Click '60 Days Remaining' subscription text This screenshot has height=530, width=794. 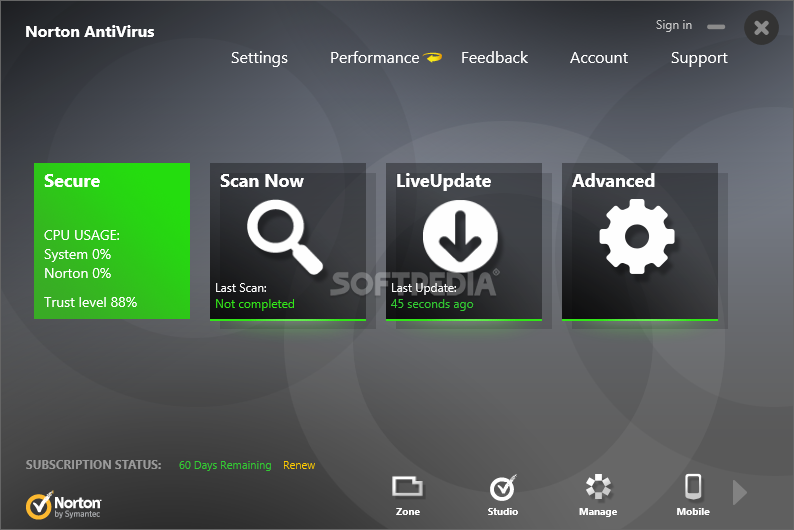225,465
